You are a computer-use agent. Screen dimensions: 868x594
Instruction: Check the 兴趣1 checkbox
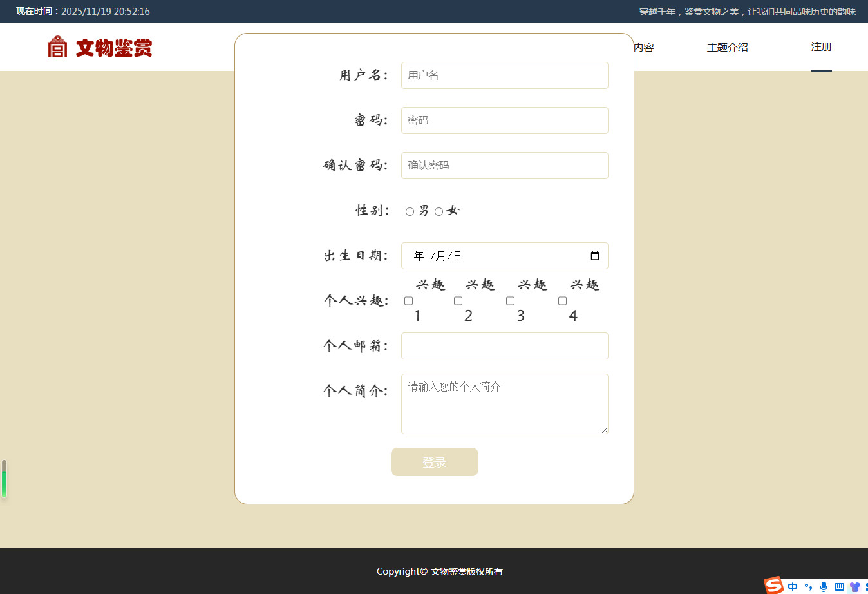(x=408, y=301)
